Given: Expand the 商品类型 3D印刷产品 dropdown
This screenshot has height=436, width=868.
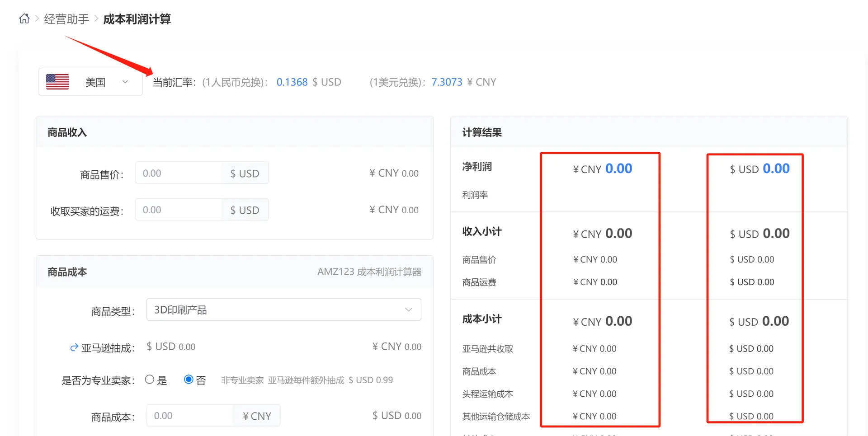Looking at the screenshot, I should [284, 309].
